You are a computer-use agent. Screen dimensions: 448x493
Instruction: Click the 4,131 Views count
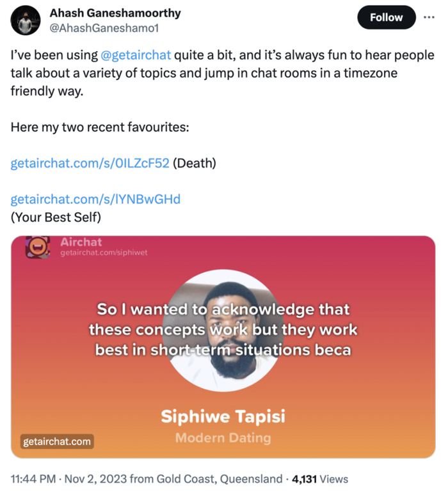[x=320, y=478]
